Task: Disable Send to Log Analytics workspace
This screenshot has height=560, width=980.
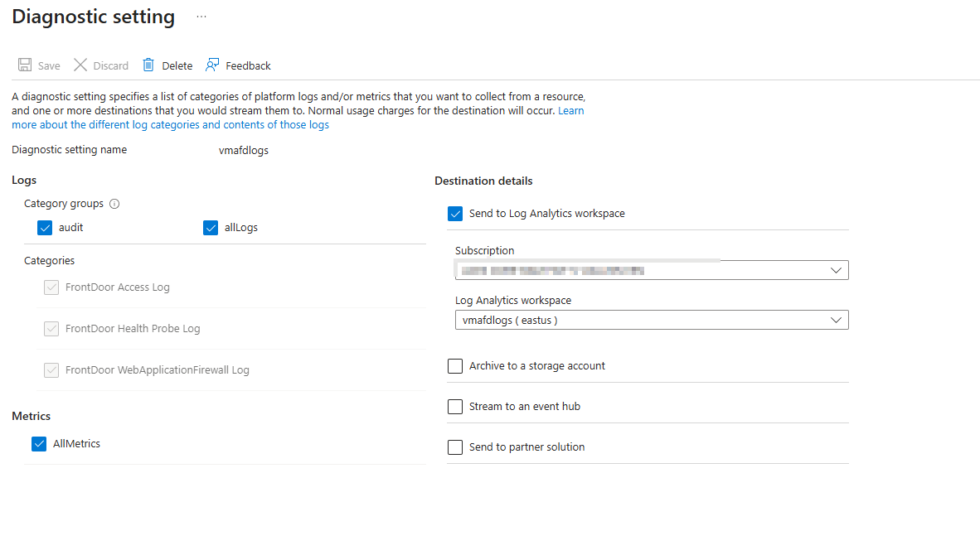Action: click(455, 214)
